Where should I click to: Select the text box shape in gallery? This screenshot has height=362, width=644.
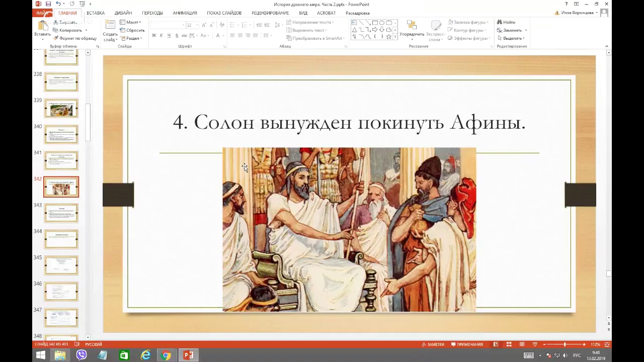(x=354, y=23)
